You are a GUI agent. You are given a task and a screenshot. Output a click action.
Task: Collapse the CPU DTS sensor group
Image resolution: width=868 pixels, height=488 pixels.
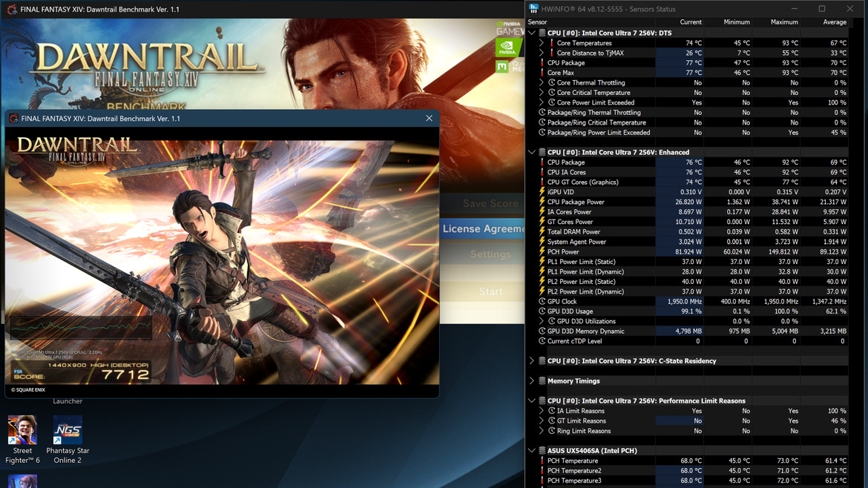(532, 33)
